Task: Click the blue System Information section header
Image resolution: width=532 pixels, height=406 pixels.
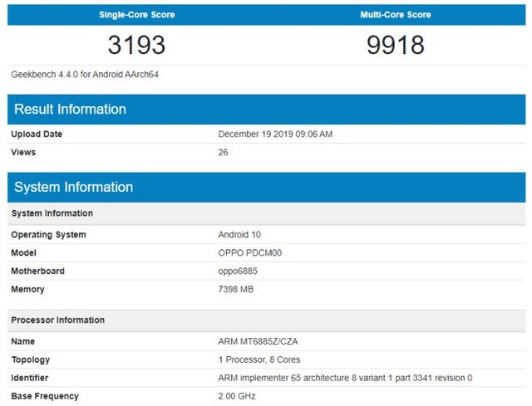Action: coord(266,187)
